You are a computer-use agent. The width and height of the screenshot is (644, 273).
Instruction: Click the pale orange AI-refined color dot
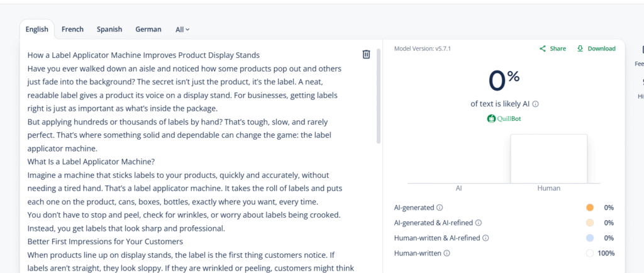pos(589,223)
